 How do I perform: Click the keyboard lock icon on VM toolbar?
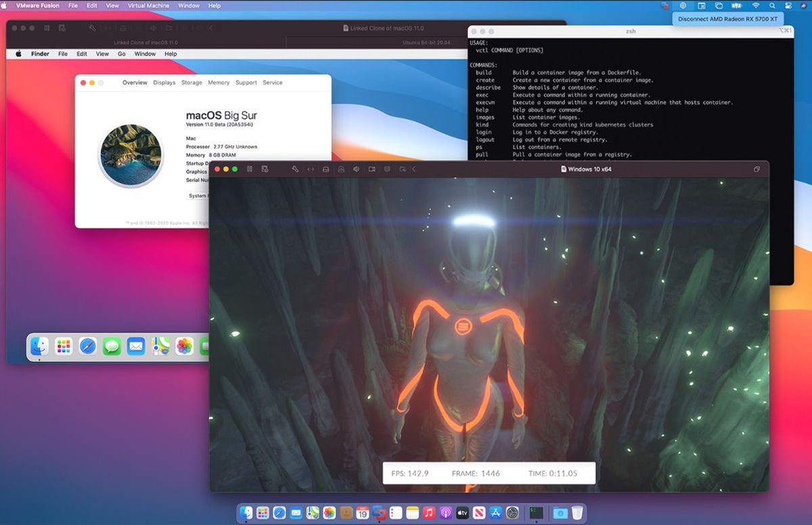[x=340, y=169]
